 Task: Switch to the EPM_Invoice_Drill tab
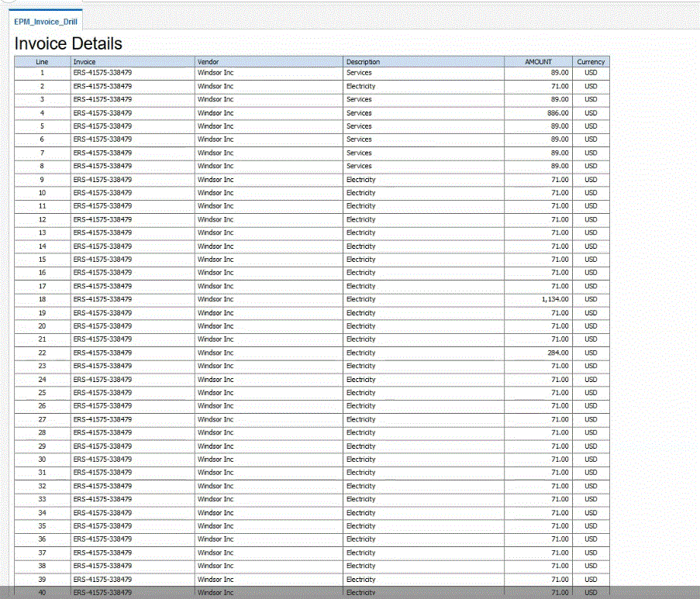[45, 22]
